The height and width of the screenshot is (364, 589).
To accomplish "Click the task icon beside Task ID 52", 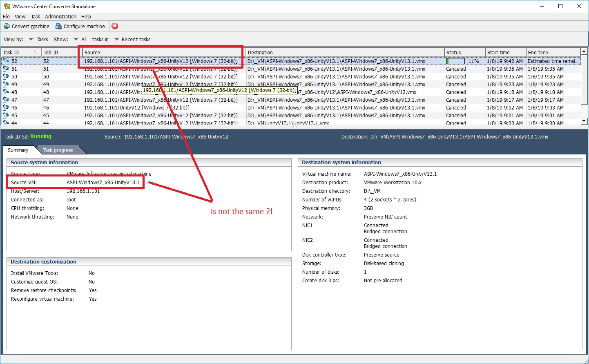I will pyautogui.click(x=6, y=61).
